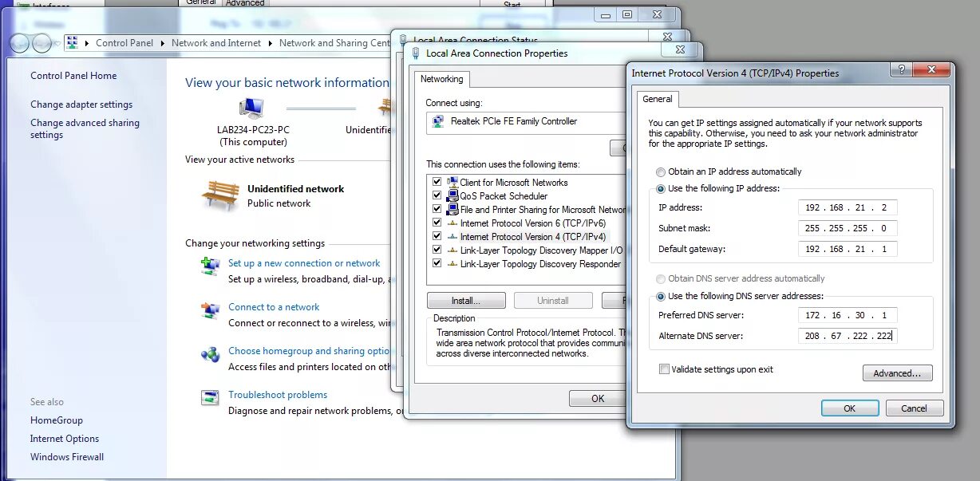Image resolution: width=980 pixels, height=481 pixels.
Task: Click Control Panel breadcrumb item
Action: tap(124, 43)
